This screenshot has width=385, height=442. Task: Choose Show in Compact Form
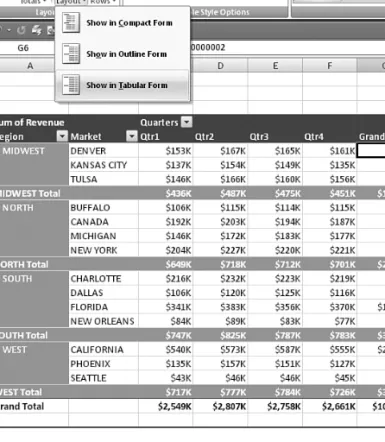tap(122, 23)
